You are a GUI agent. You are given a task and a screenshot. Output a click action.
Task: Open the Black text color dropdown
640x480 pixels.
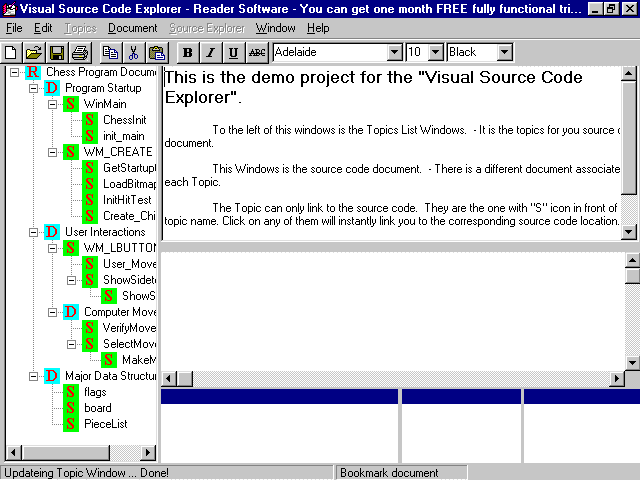504,52
